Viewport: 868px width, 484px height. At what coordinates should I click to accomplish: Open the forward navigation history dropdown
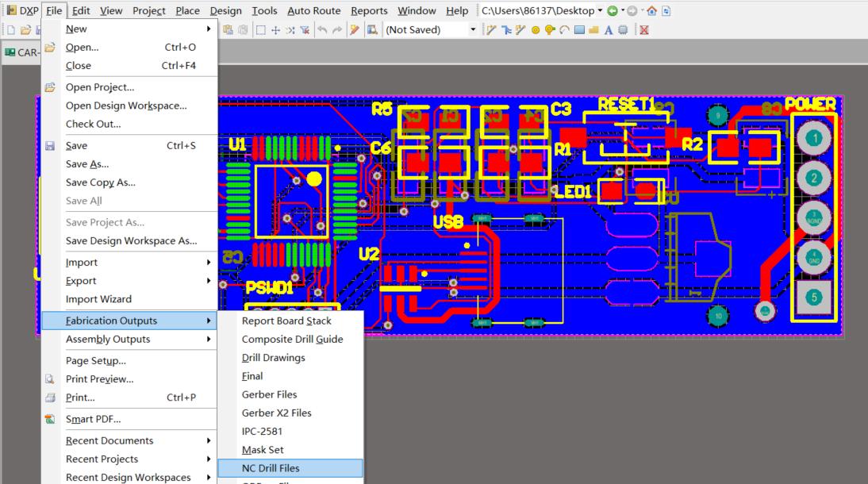642,10
